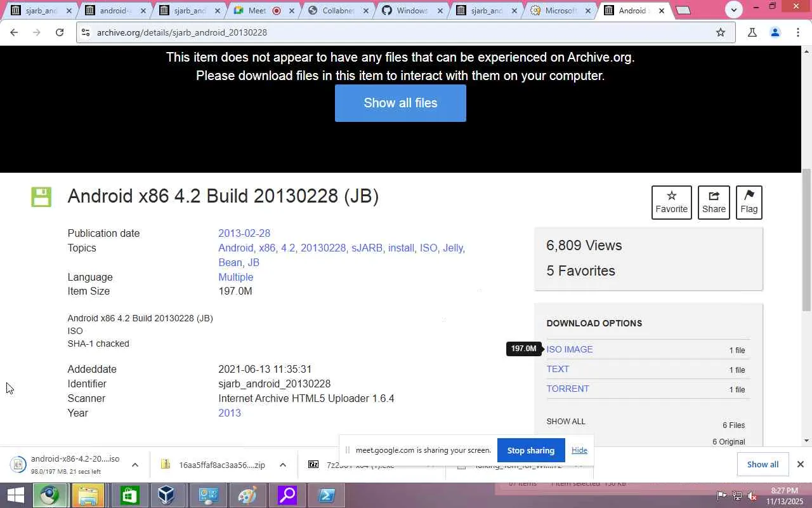Click the Show all files button
The image size is (812, 508).
click(400, 103)
